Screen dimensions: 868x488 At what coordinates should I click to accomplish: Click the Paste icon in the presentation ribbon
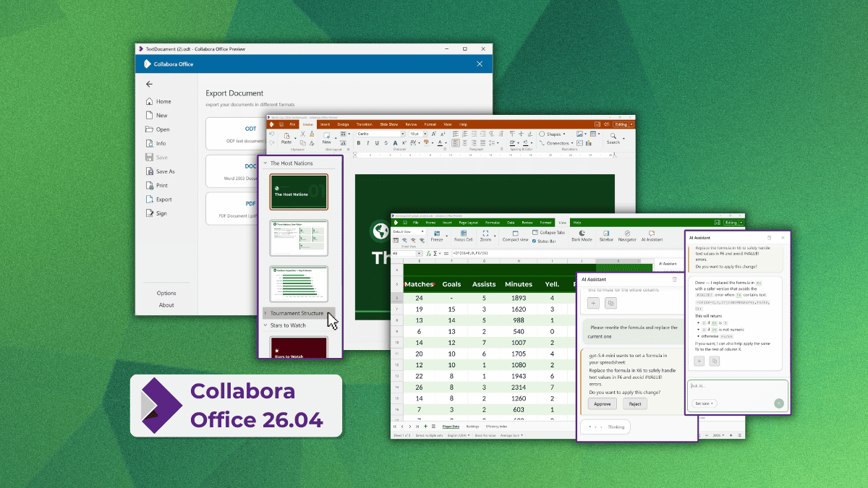(286, 135)
